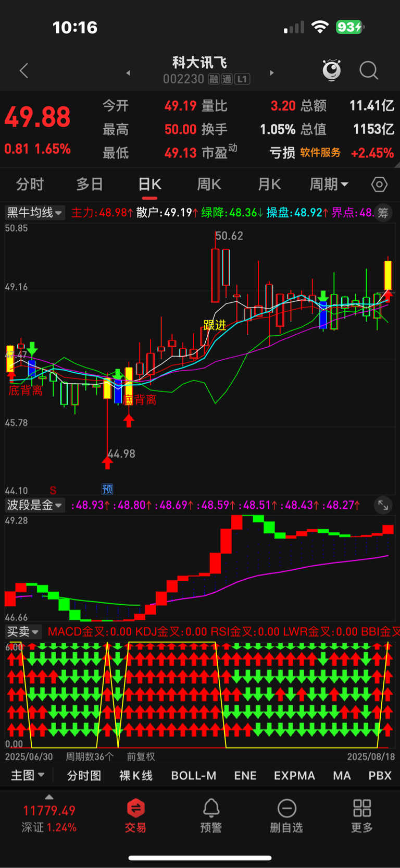Viewport: 400px width, 868px height.
Task: Tap 散户:49.19 indicator value
Action: coord(167,213)
